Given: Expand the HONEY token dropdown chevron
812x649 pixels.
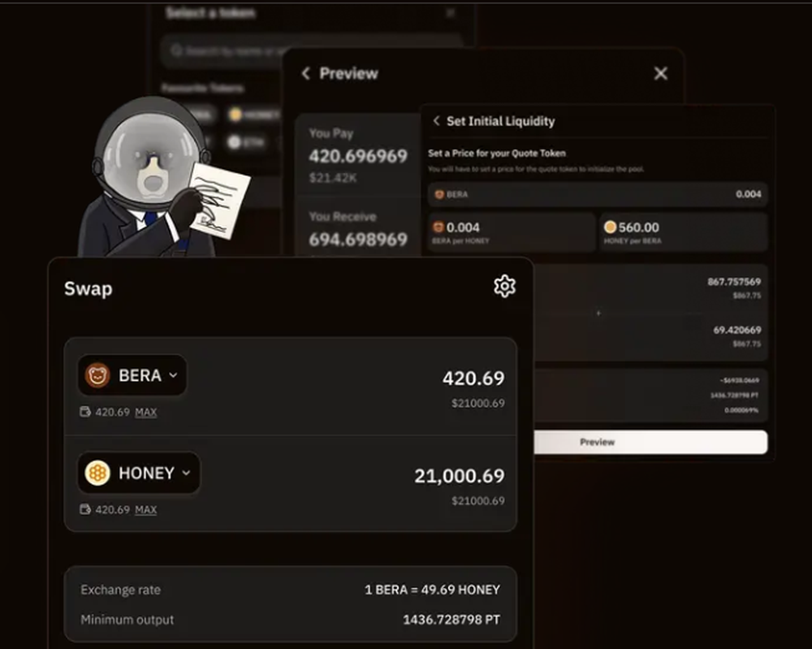Looking at the screenshot, I should coord(187,473).
